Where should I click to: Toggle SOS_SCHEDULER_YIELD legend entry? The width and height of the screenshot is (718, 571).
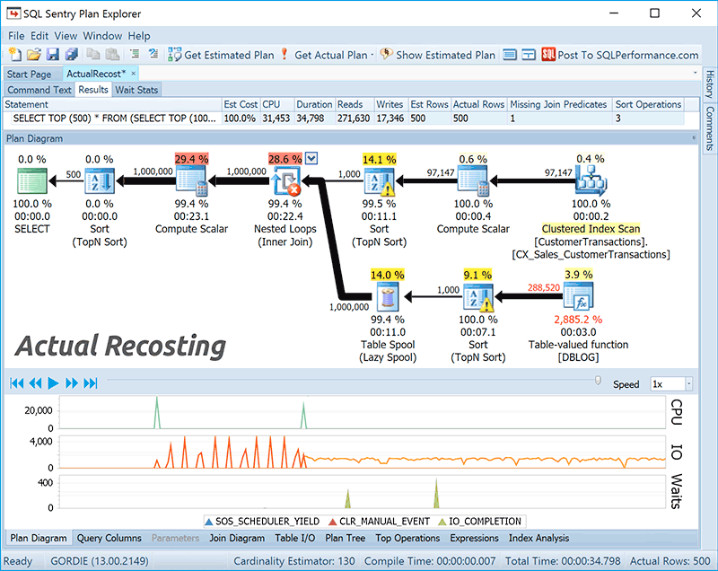[262, 521]
